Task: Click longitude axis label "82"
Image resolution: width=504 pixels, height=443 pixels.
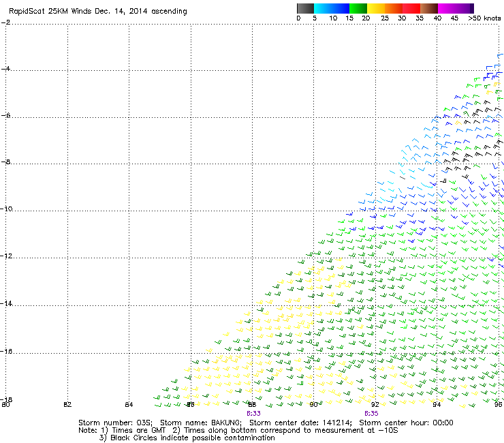Action: 67,404
